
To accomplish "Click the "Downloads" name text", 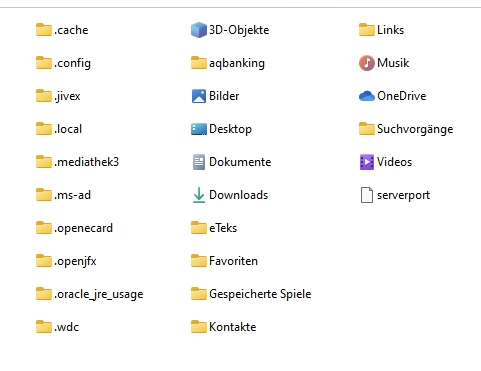I will (x=238, y=195).
